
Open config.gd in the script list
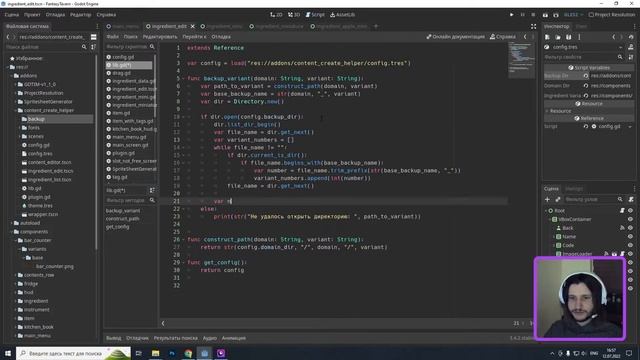click(x=123, y=57)
